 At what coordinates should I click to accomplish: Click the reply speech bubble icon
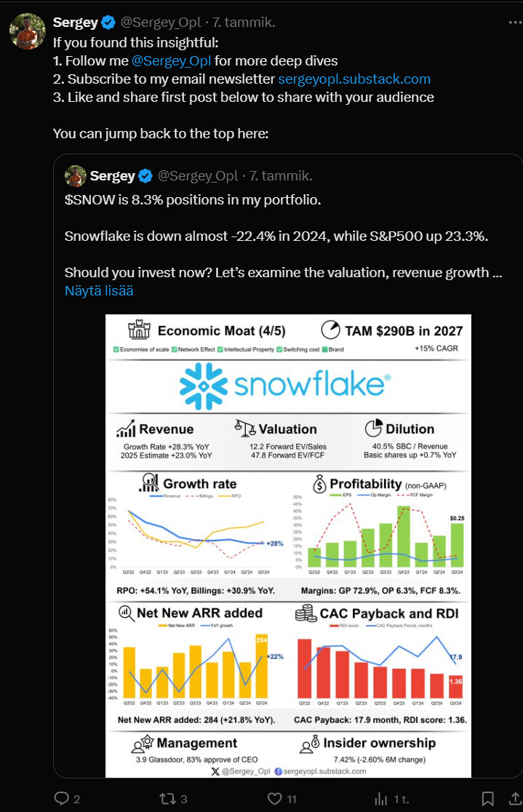click(x=63, y=799)
